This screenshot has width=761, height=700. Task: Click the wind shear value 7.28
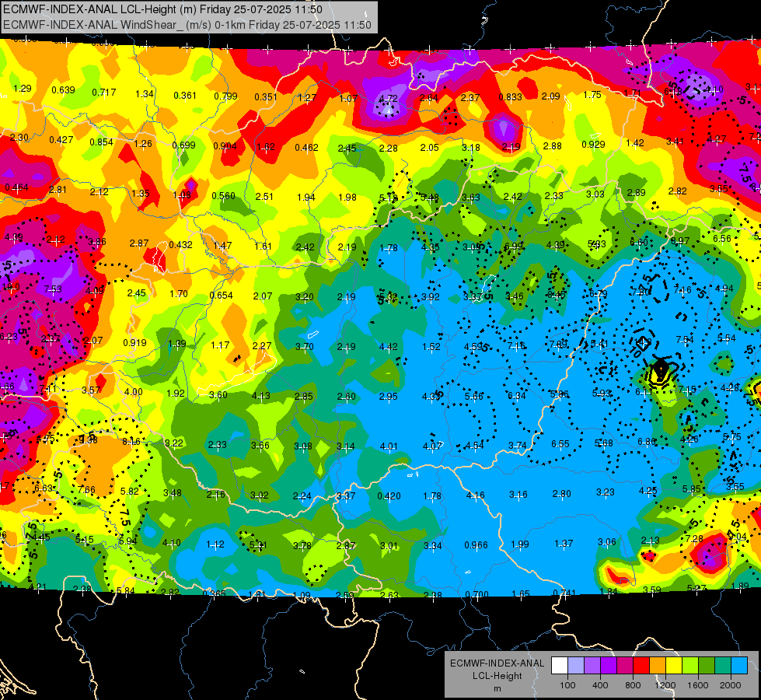click(x=694, y=539)
